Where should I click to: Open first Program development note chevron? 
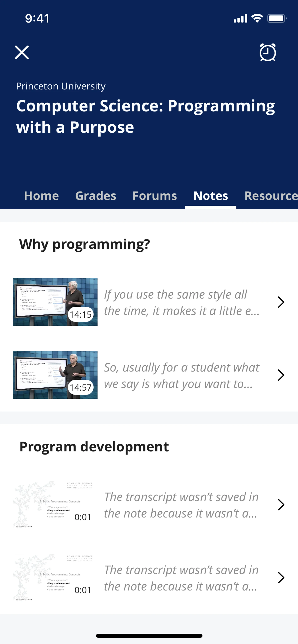(281, 505)
